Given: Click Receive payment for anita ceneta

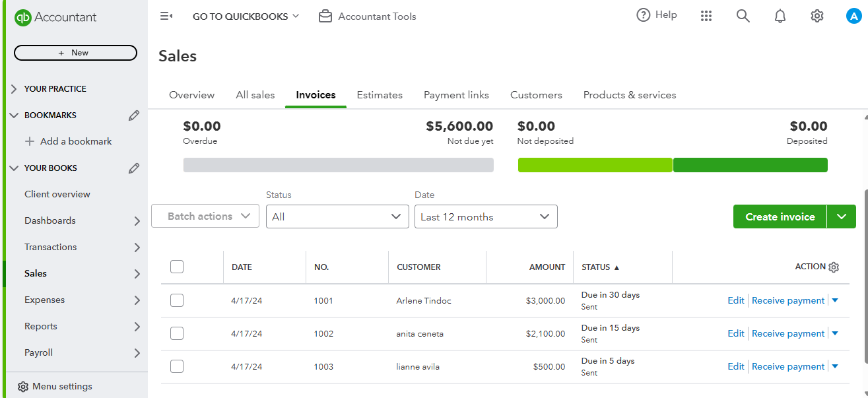Looking at the screenshot, I should tap(788, 333).
